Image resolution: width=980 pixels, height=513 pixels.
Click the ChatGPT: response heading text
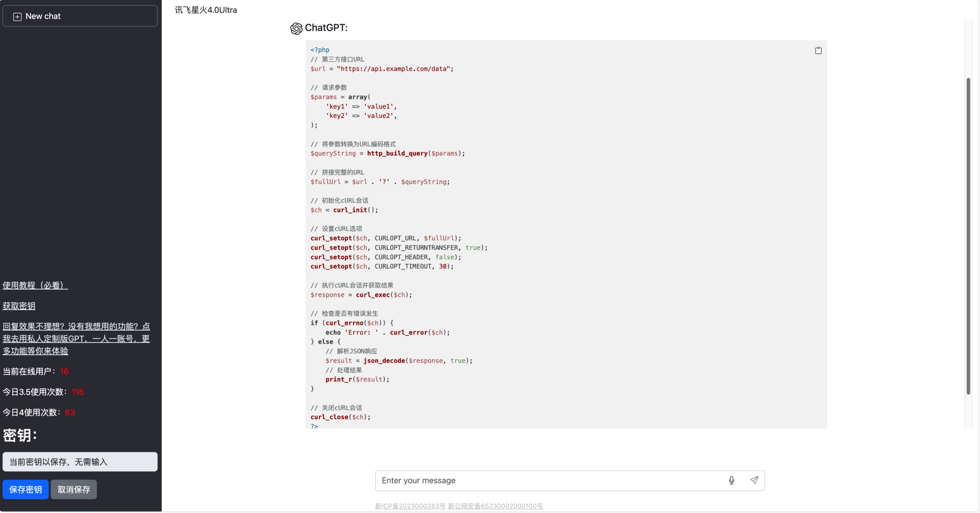pos(326,28)
